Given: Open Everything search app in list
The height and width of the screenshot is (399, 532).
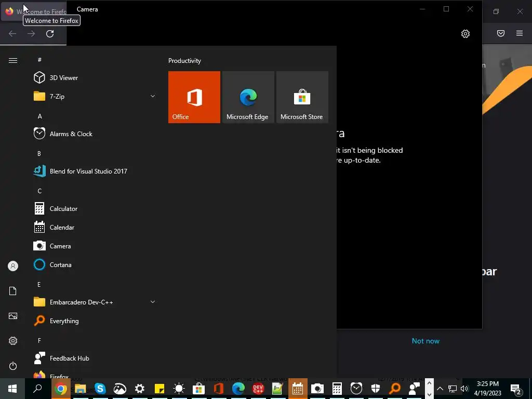Looking at the screenshot, I should click(95, 321).
